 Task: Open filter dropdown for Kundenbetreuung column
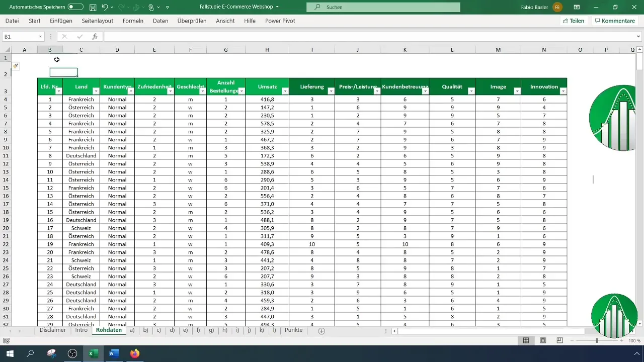[426, 91]
